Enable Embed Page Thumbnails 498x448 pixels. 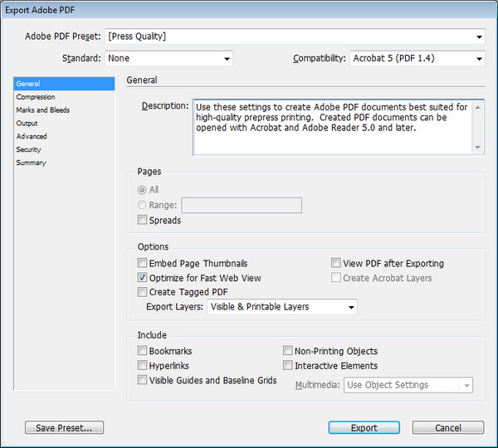142,263
